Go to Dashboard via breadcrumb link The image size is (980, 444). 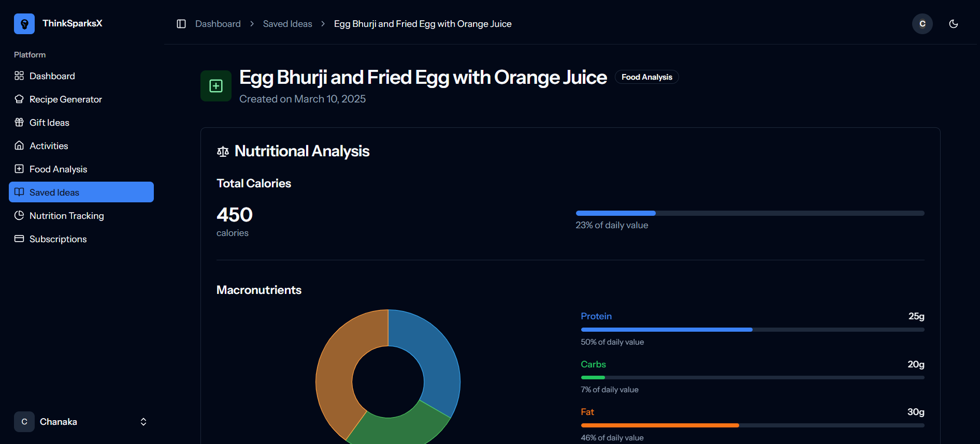tap(218, 24)
